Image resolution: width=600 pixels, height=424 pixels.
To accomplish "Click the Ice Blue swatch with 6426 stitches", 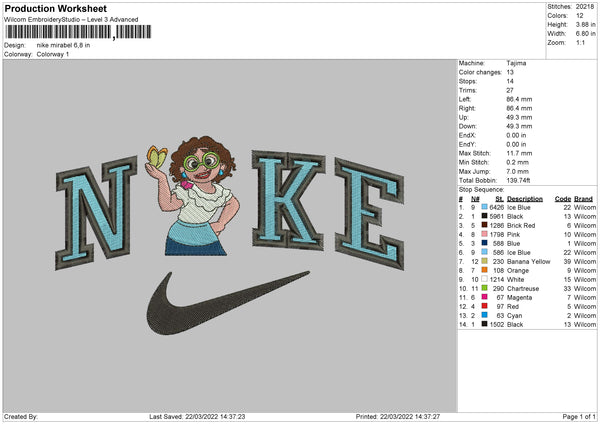I will (484, 207).
